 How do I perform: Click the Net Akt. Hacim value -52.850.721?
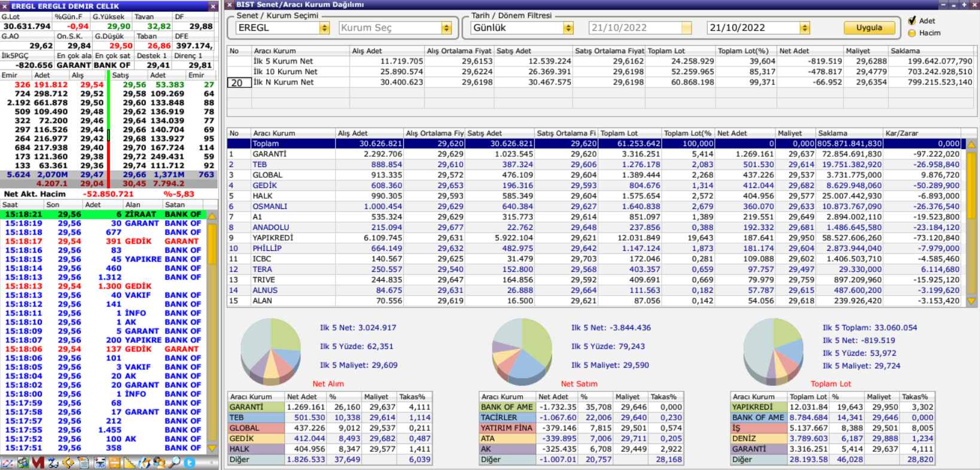tap(108, 194)
